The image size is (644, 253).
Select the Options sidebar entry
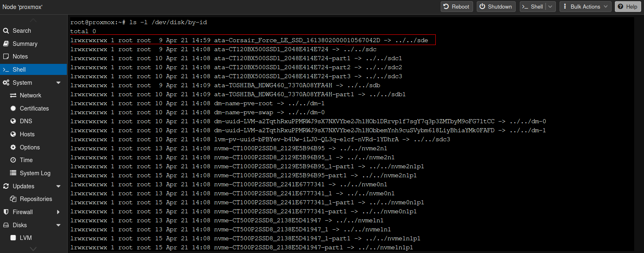pos(34,147)
